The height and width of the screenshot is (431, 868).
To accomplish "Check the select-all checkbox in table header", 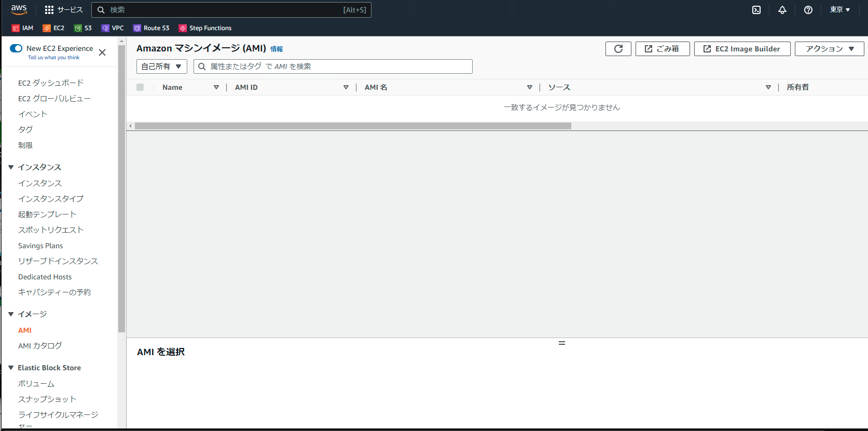I will click(140, 87).
